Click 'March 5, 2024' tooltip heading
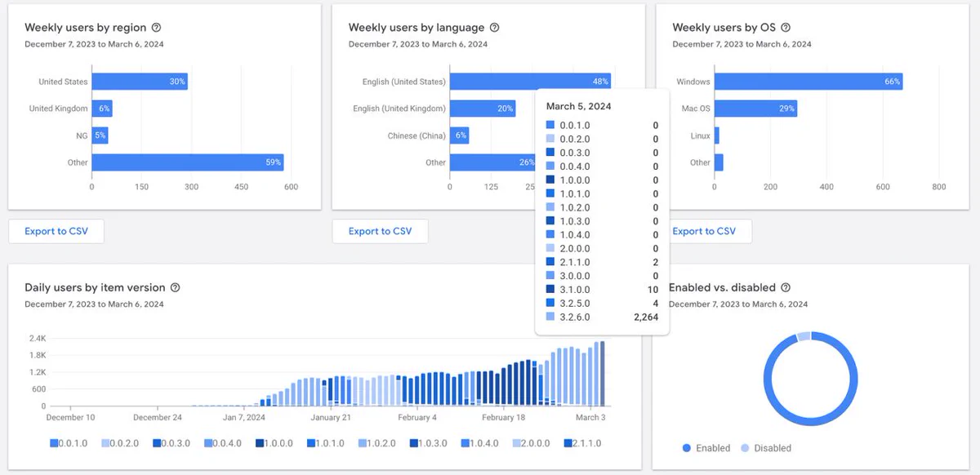The width and height of the screenshot is (980, 475). 578,106
